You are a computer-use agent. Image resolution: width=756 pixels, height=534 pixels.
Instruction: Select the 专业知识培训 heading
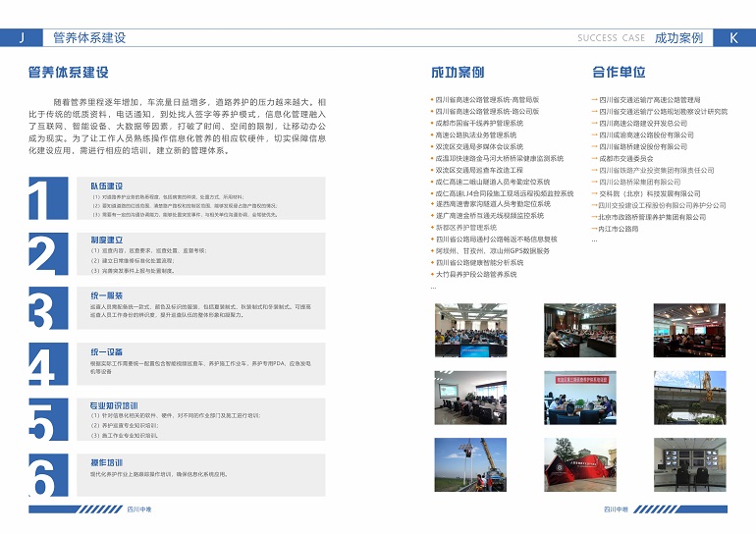coord(114,405)
